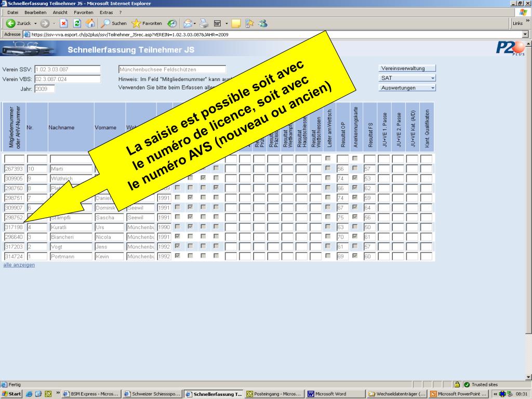Open the Favoriten menu
This screenshot has width=532, height=399.
coord(84,12)
